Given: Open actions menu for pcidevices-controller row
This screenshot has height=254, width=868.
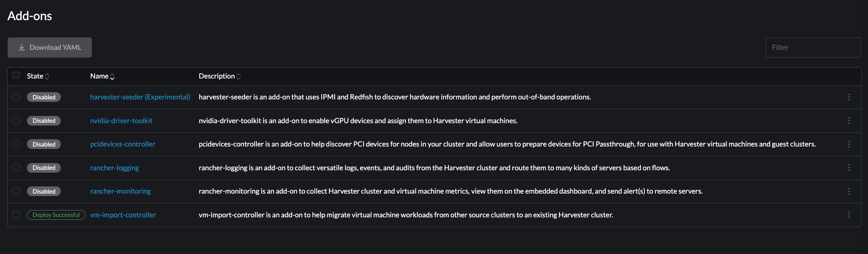Looking at the screenshot, I should (849, 144).
